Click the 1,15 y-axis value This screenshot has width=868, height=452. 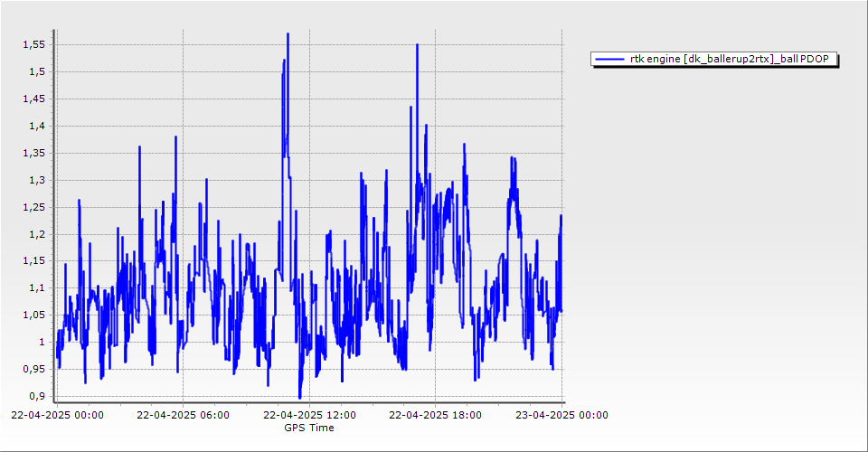coord(33,260)
